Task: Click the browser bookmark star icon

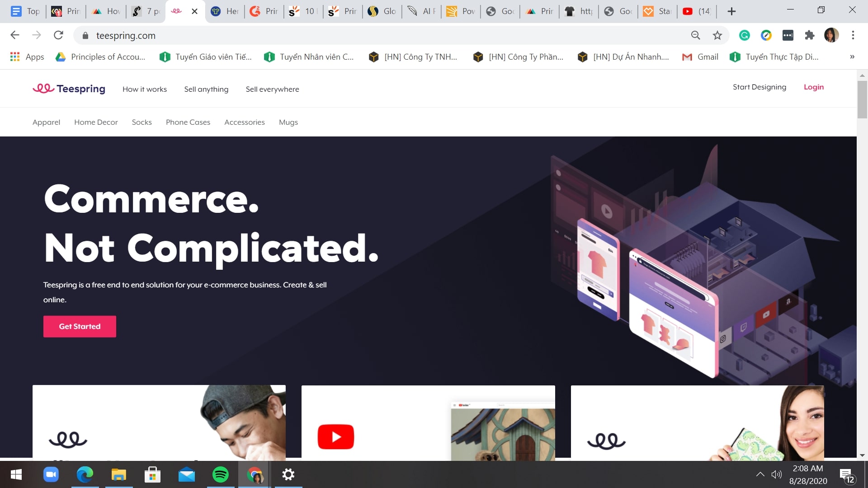Action: coord(718,35)
